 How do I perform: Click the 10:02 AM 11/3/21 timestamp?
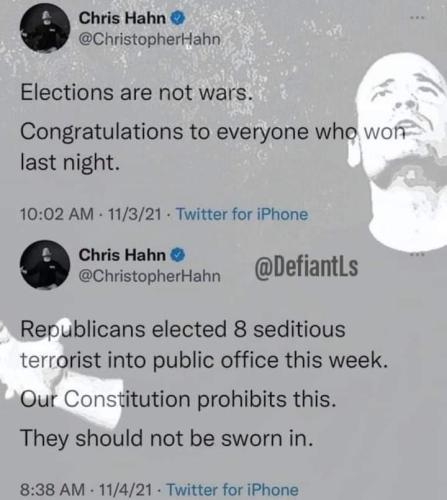(91, 214)
